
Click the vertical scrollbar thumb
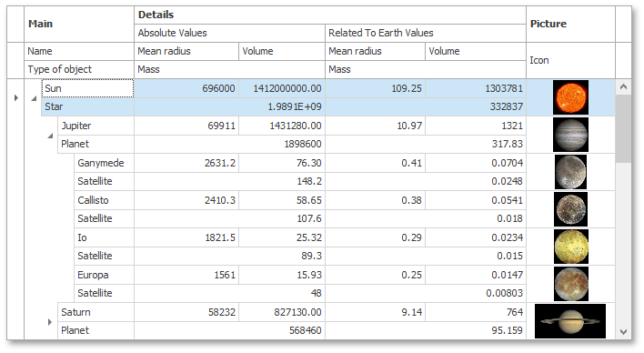(x=623, y=129)
